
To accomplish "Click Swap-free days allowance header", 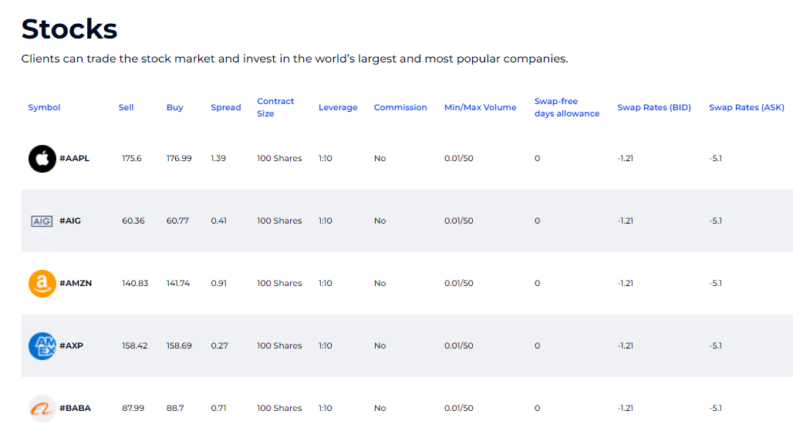I will (x=566, y=107).
